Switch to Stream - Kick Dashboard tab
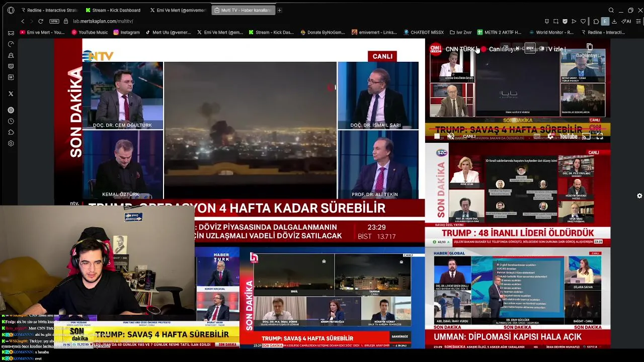This screenshot has height=362, width=644. pos(113,10)
